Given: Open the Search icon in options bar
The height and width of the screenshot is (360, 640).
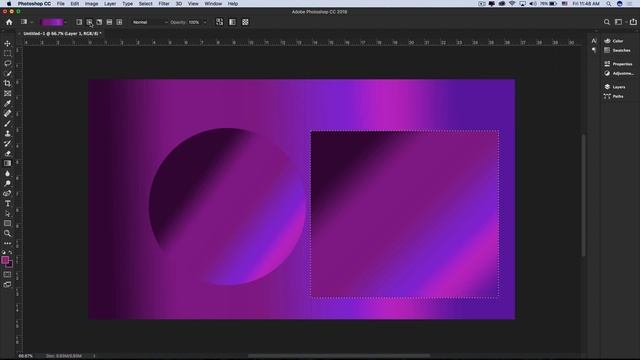Looking at the screenshot, I should point(607,22).
